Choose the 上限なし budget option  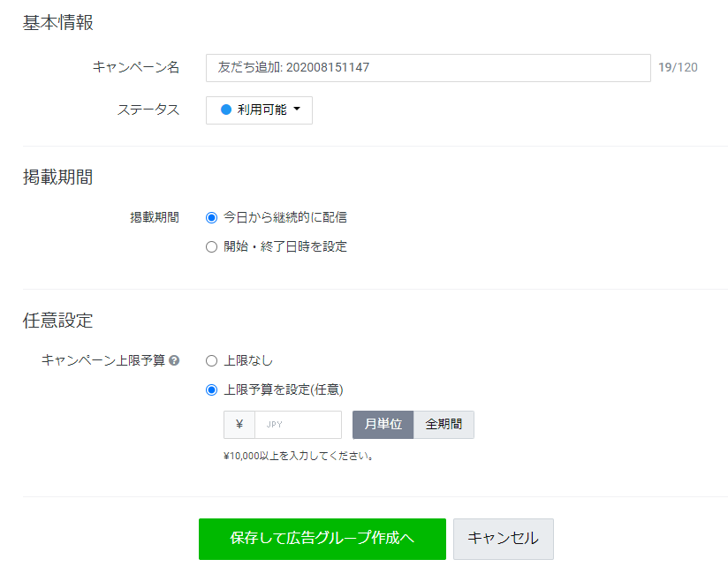(211, 360)
